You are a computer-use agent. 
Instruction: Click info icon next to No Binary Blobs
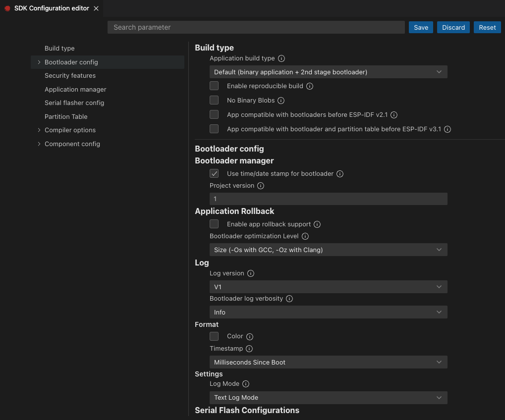coord(281,101)
